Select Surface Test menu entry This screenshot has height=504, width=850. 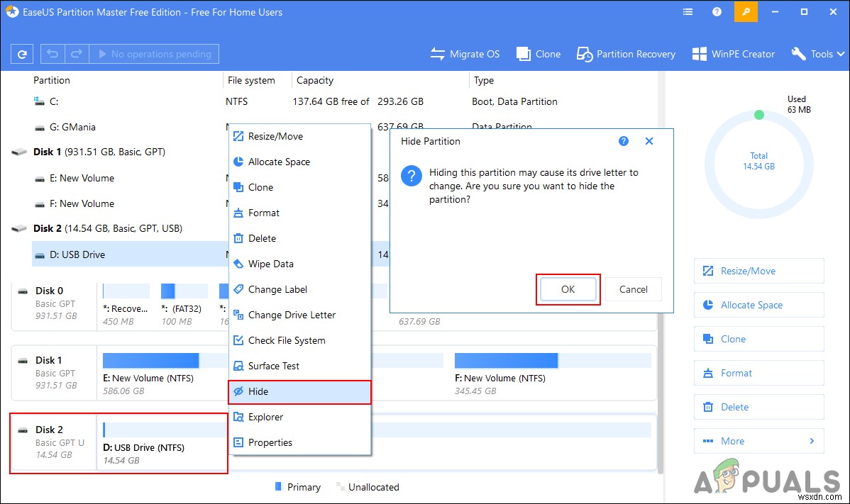[274, 366]
